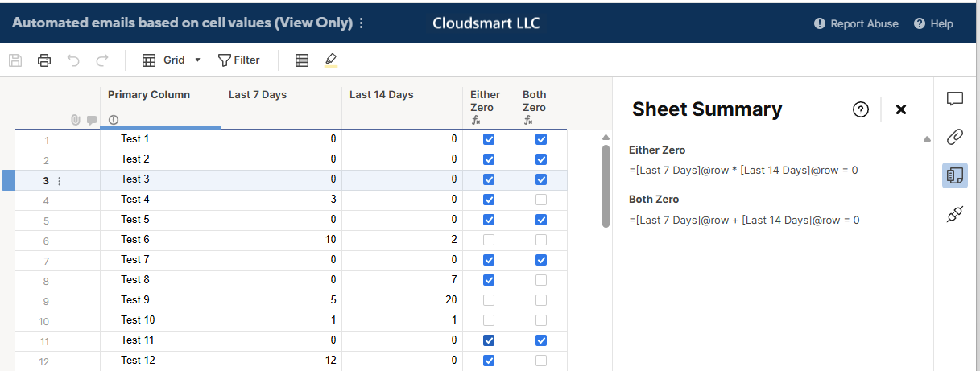Image resolution: width=980 pixels, height=371 pixels.
Task: Open the sheet title options menu dots
Action: (x=361, y=23)
